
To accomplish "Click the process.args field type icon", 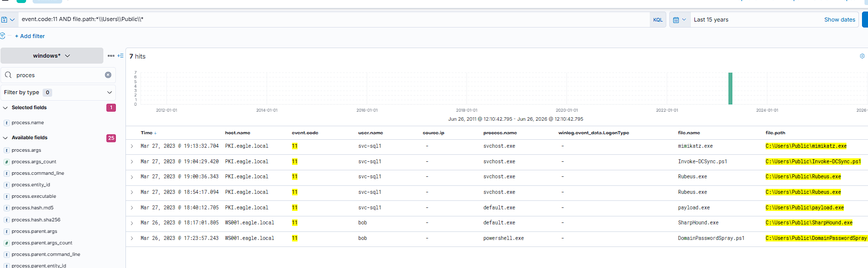I will (7, 150).
